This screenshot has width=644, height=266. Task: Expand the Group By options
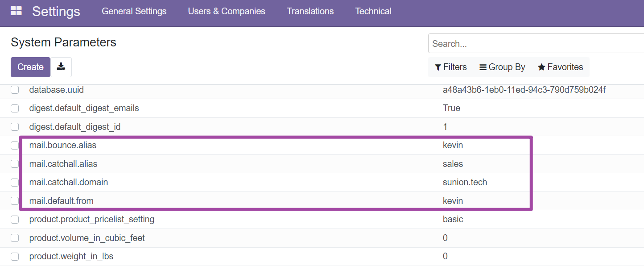[x=502, y=67]
